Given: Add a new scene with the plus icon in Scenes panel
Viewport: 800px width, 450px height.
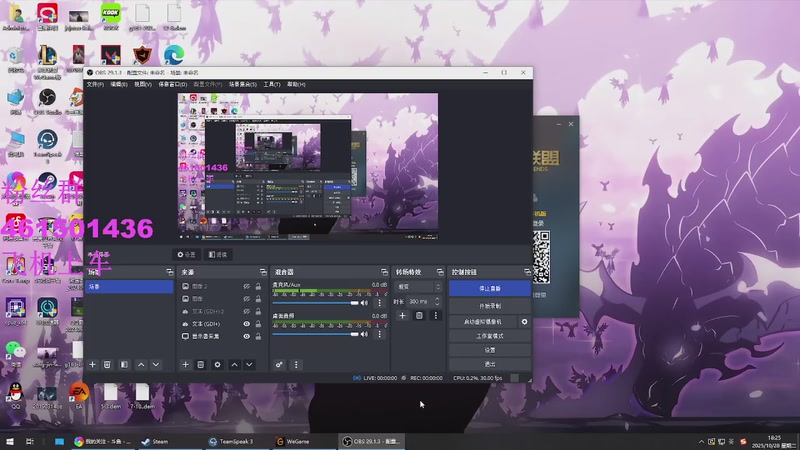Looking at the screenshot, I should tap(92, 365).
